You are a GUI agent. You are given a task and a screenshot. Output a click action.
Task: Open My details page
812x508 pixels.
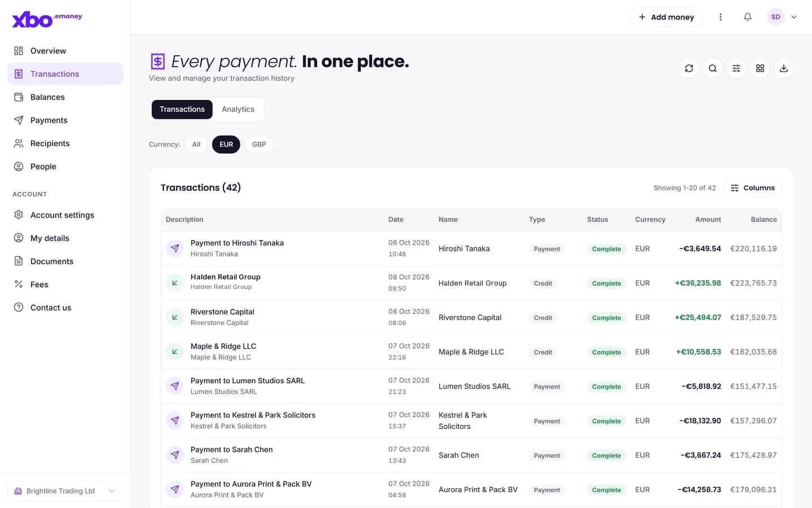pyautogui.click(x=65, y=238)
